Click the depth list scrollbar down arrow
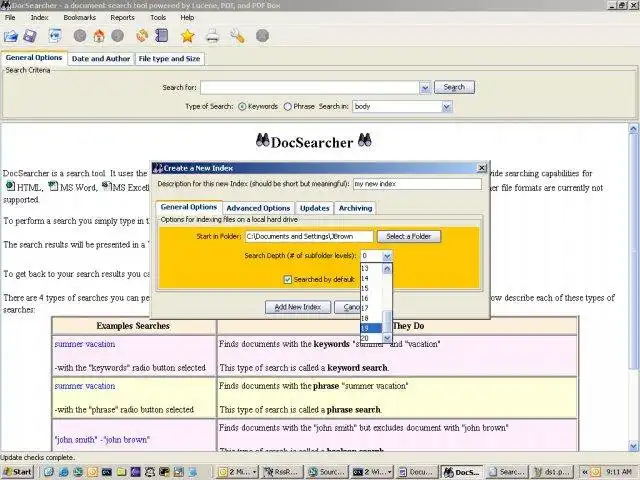 387,338
